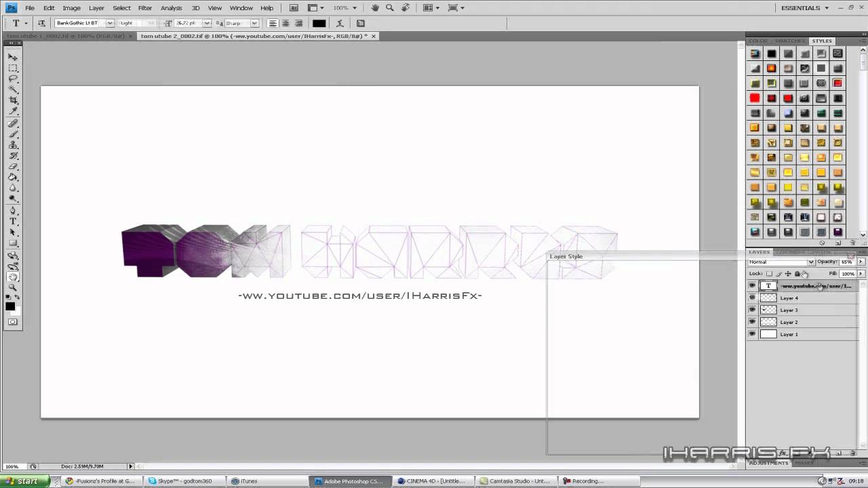
Task: Click the Create Warped Text icon
Action: [x=340, y=23]
